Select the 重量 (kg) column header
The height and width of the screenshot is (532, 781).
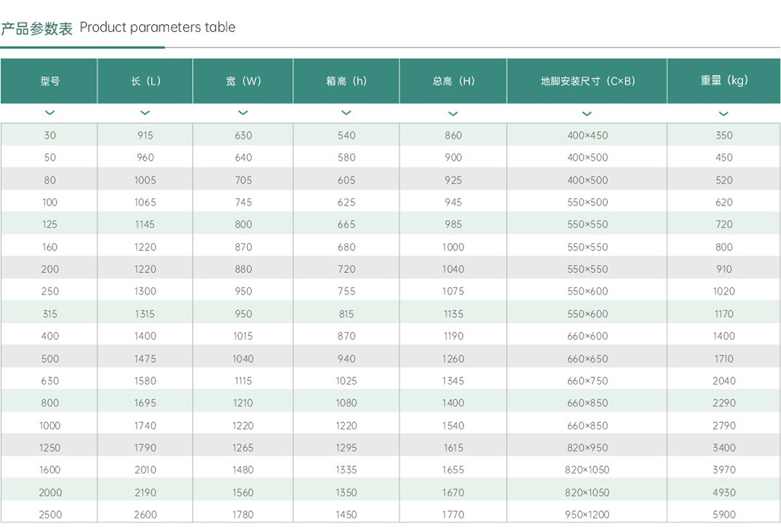click(724, 81)
